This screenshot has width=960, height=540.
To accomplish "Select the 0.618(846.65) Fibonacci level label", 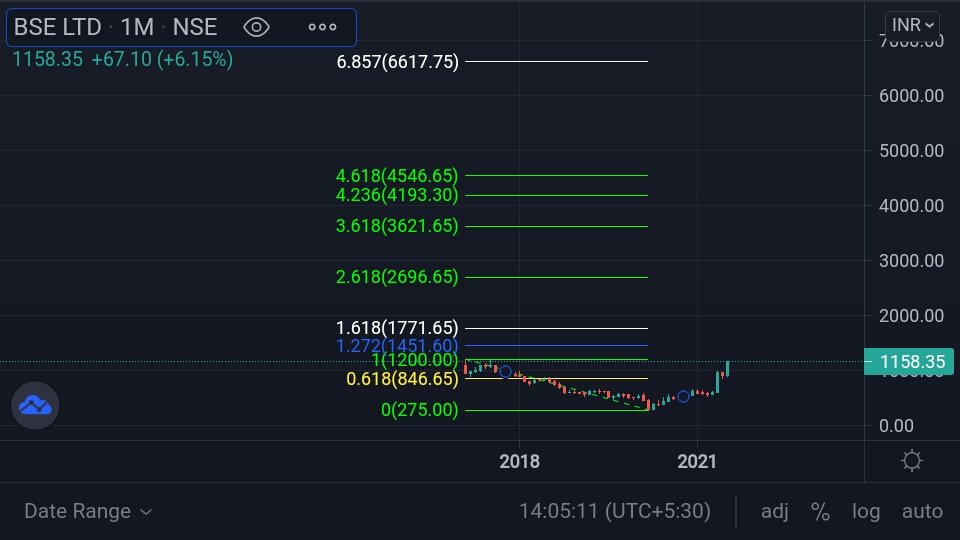I will tap(402, 379).
